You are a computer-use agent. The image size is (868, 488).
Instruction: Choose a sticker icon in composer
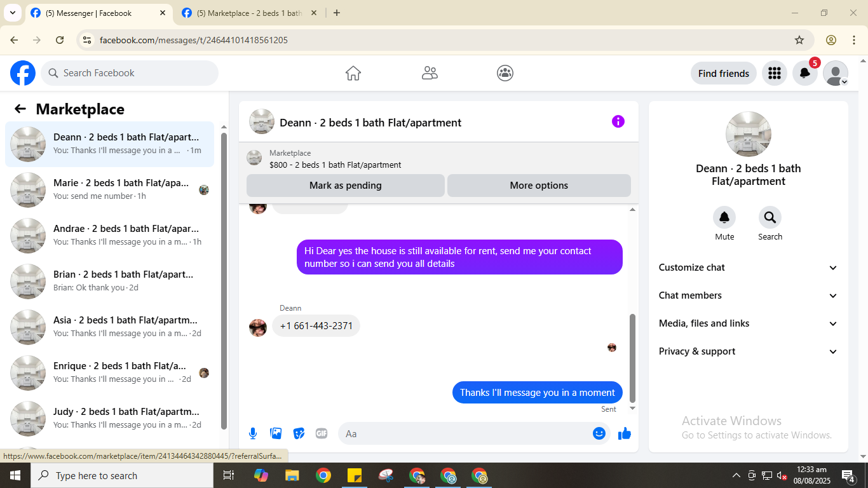pos(299,433)
